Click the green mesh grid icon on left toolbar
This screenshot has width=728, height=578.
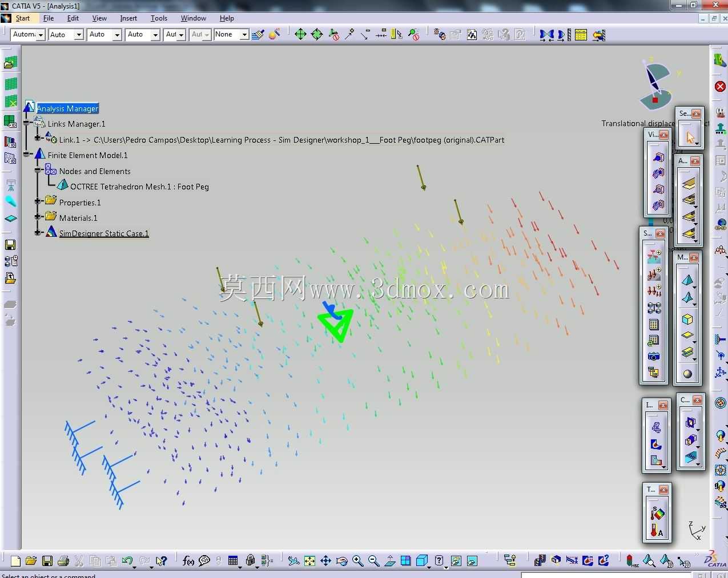(x=11, y=84)
